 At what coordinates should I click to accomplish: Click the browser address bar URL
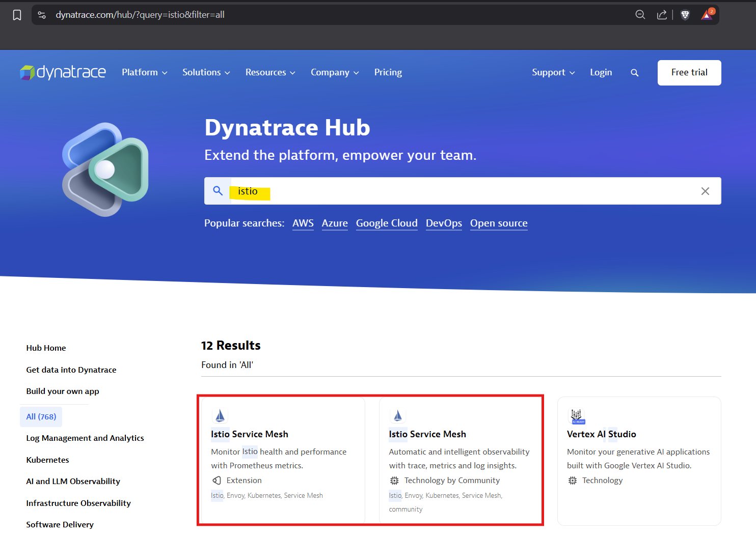tap(140, 15)
